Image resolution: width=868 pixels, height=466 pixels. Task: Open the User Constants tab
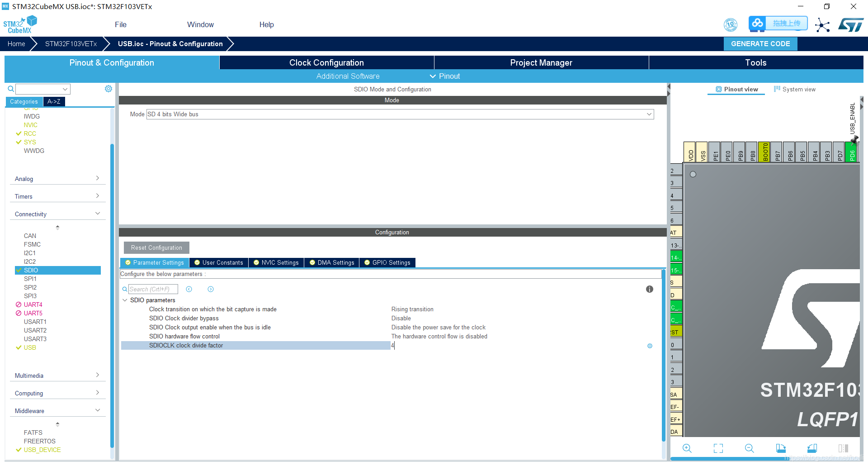click(219, 262)
